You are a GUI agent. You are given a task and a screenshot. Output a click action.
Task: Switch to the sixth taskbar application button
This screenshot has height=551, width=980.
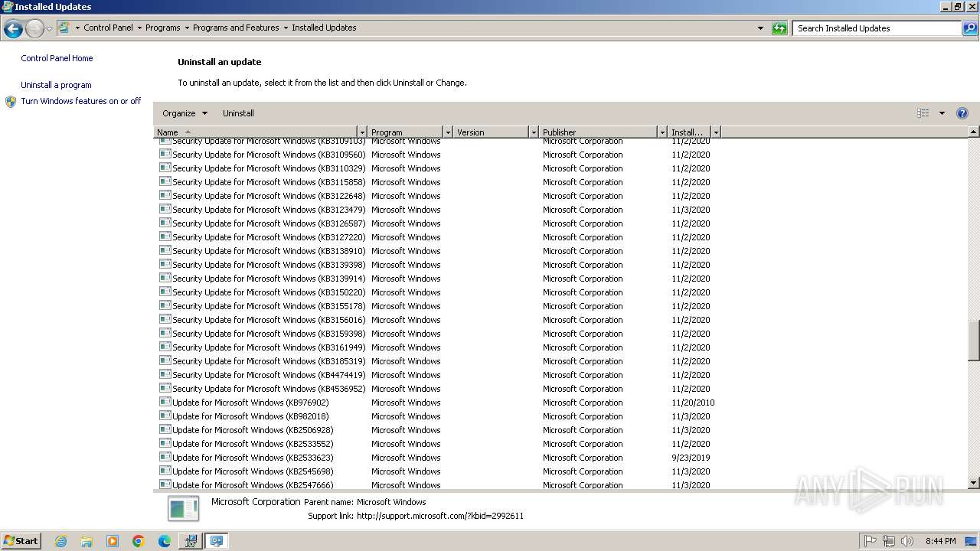click(190, 541)
